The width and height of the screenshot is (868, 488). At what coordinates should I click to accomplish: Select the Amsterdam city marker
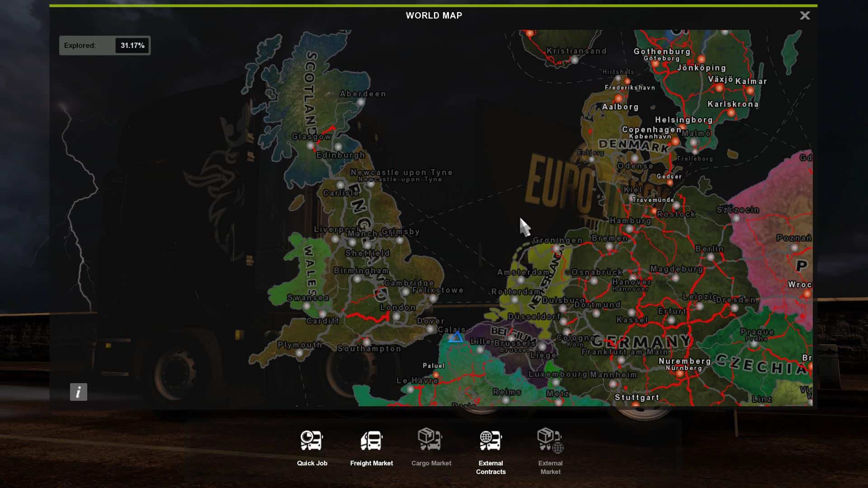click(x=521, y=280)
